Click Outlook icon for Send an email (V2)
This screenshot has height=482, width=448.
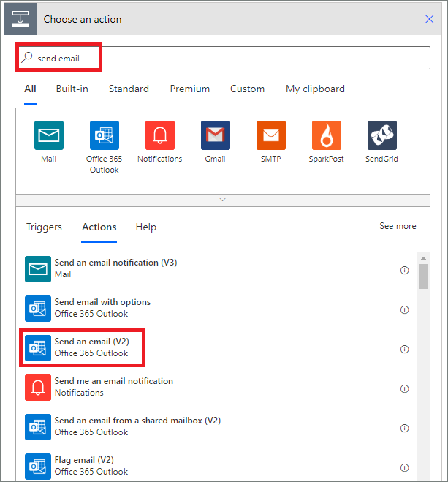[38, 348]
